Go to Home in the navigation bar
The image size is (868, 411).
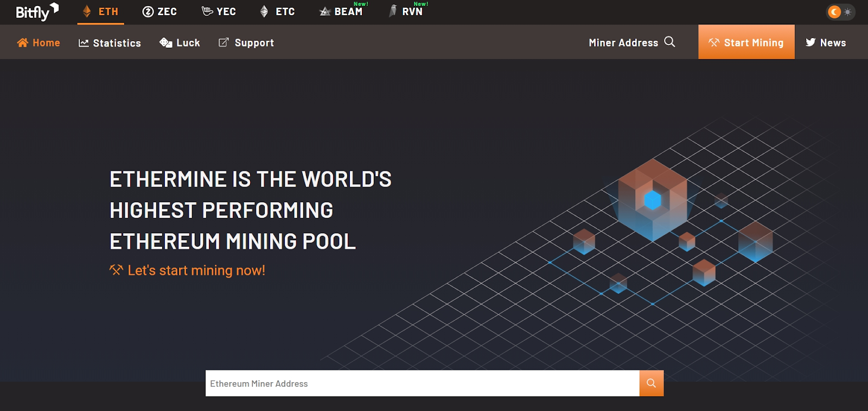(x=39, y=43)
